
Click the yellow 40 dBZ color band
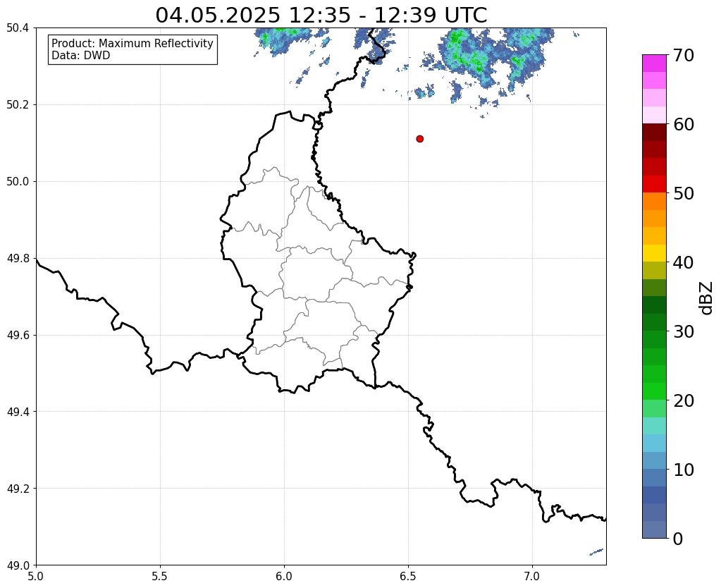point(654,253)
